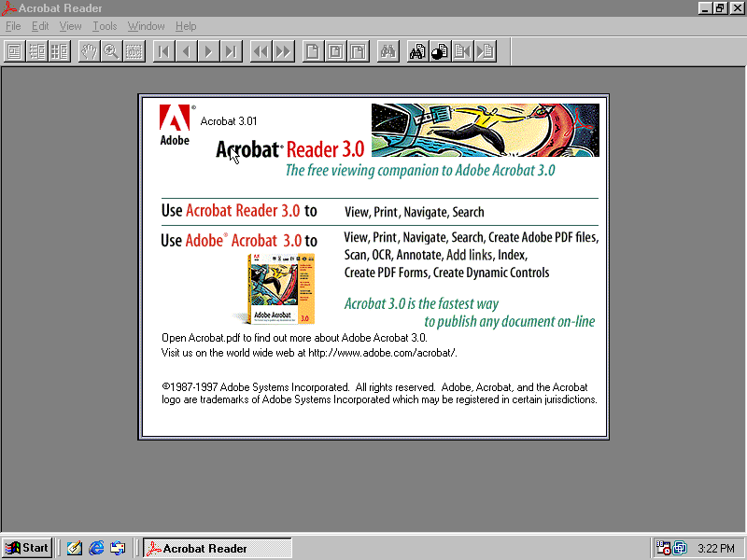Click the Adobe Acrobat box thumbnail
The height and width of the screenshot is (560, 747).
[x=274, y=287]
